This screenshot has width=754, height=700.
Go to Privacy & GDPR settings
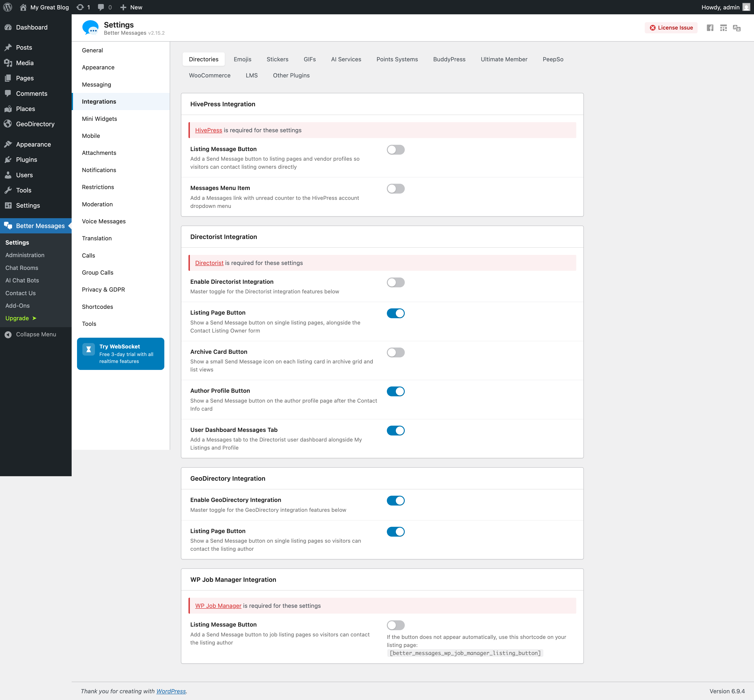pos(120,289)
